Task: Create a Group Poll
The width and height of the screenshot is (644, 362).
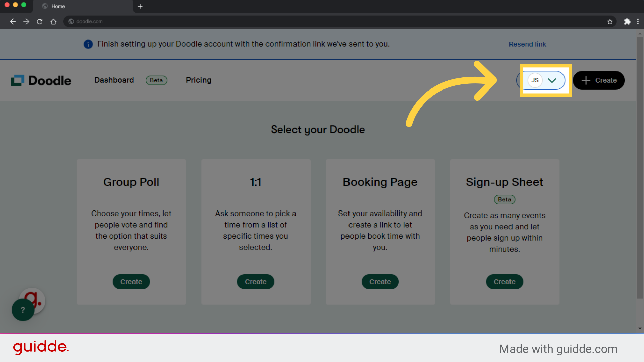Action: tap(131, 282)
